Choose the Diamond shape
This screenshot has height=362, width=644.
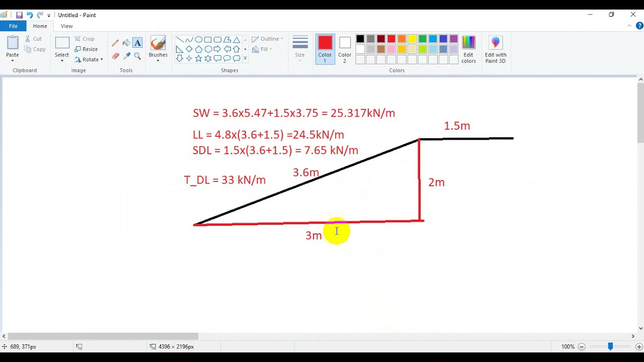(x=189, y=49)
